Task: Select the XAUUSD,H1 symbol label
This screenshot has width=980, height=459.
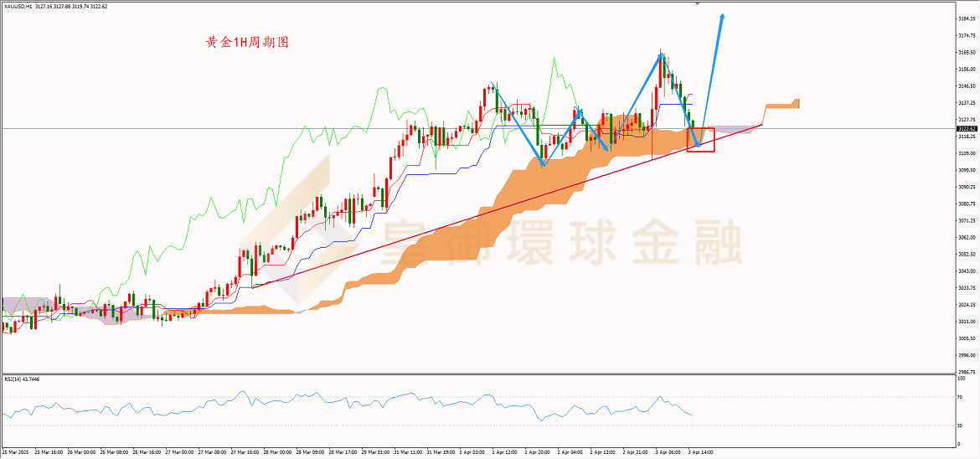Action: (x=18, y=6)
